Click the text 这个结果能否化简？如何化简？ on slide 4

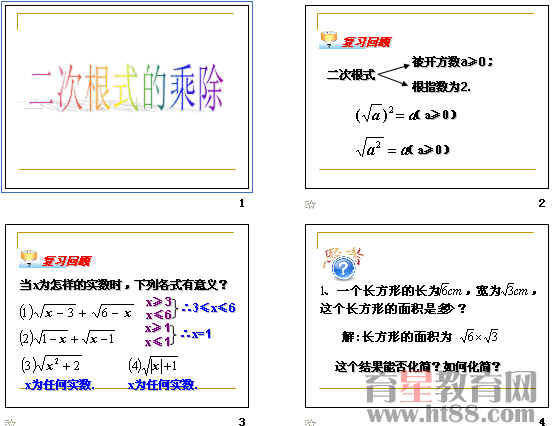(418, 367)
